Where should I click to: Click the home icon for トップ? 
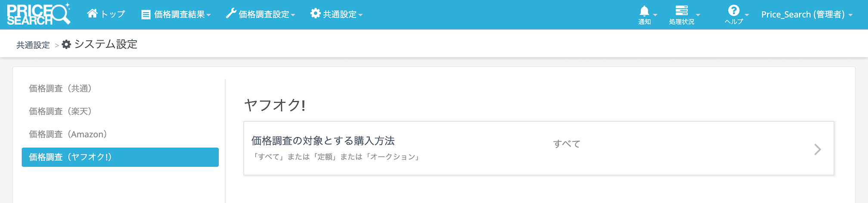point(92,13)
